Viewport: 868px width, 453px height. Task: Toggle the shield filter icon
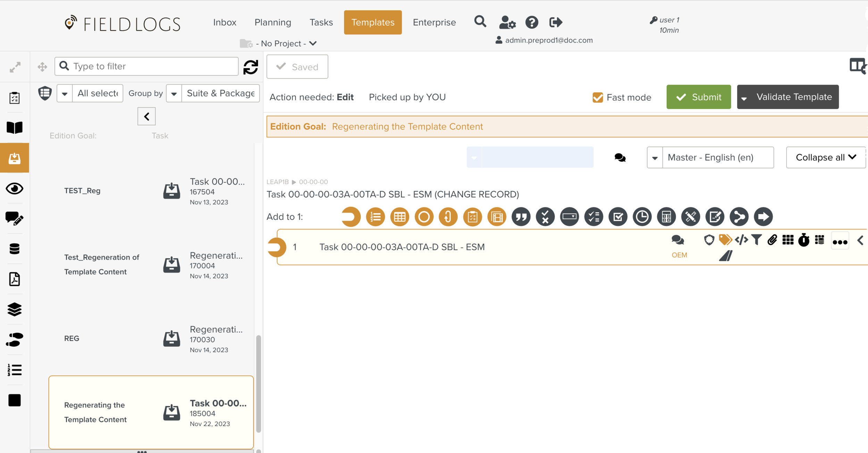point(45,93)
